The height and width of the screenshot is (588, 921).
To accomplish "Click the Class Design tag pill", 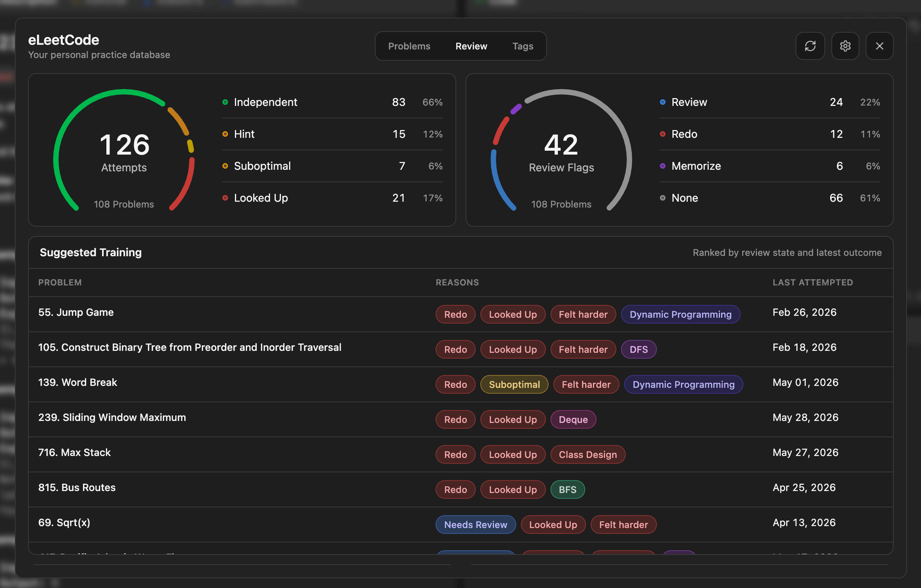I will 588,454.
